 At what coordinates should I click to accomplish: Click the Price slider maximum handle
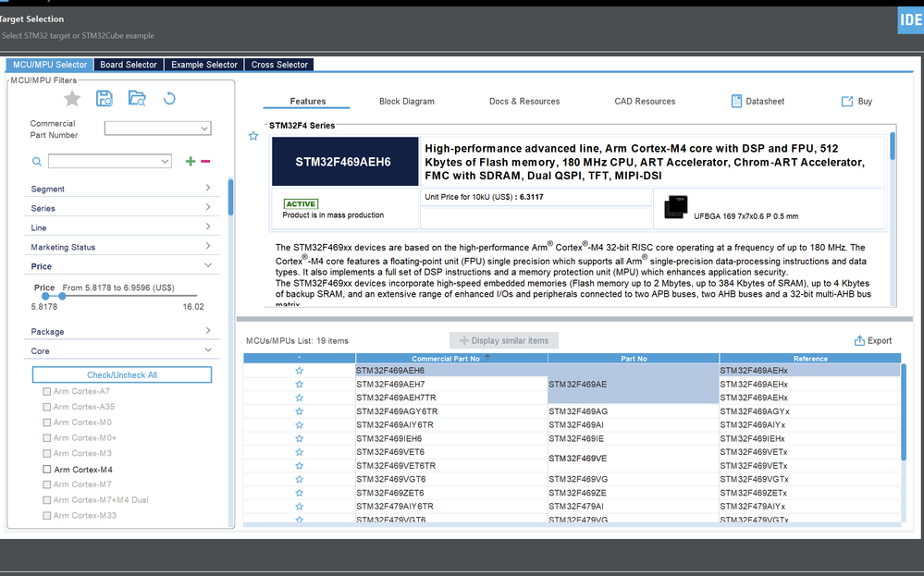(62, 296)
